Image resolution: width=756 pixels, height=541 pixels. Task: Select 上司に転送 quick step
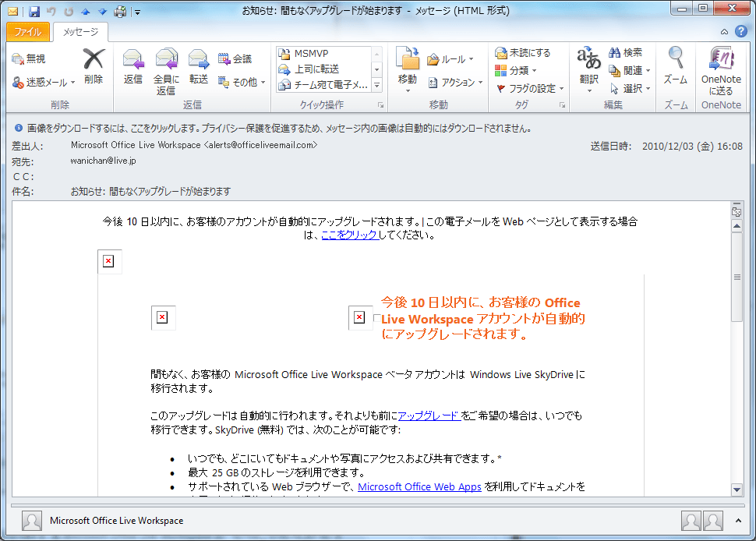pyautogui.click(x=324, y=69)
